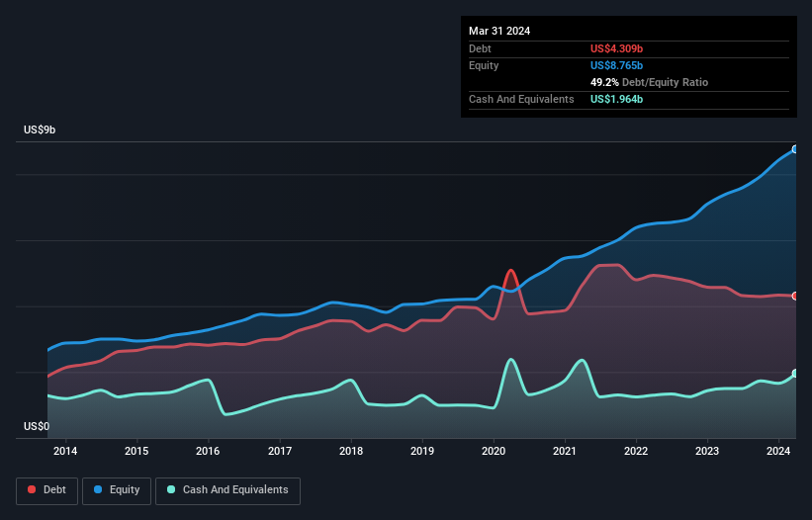Click the Mar 31 2024 tooltip date
Viewport: 812px width, 520px height.
tap(499, 31)
